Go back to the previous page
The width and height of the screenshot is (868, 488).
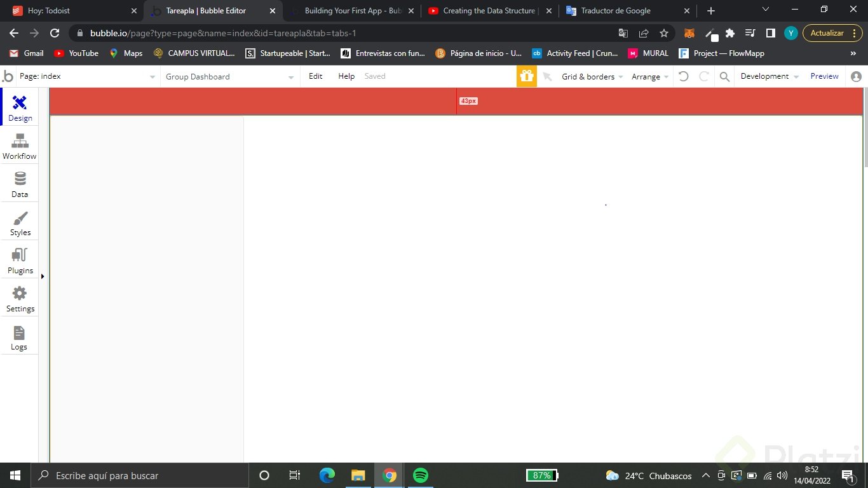(14, 33)
